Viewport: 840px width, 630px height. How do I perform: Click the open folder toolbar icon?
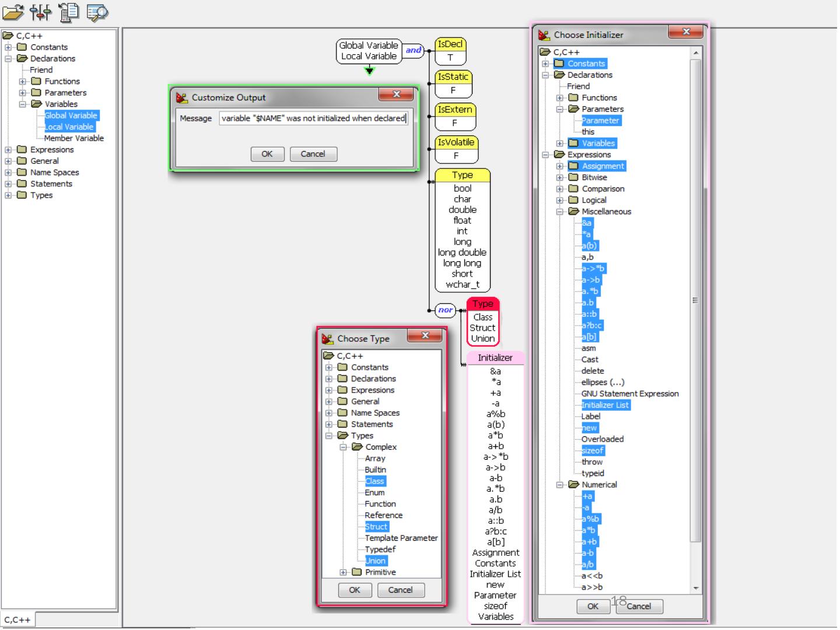13,12
